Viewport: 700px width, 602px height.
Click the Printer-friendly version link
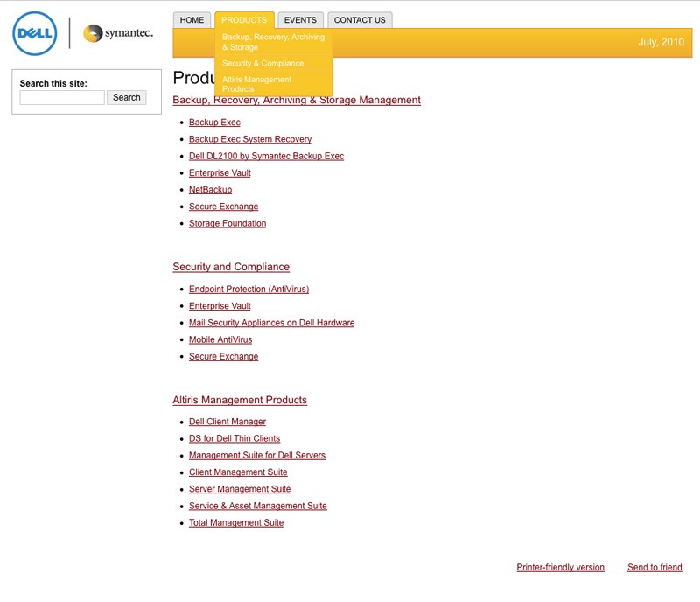[560, 568]
